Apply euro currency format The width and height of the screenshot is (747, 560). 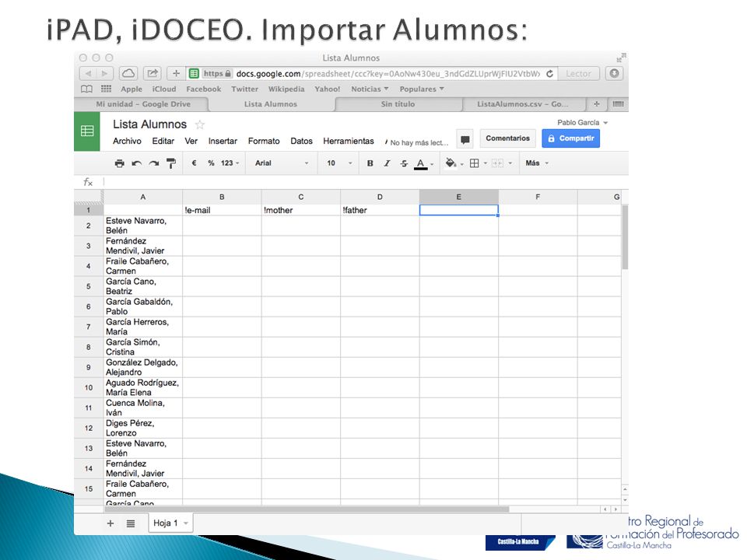click(x=194, y=163)
